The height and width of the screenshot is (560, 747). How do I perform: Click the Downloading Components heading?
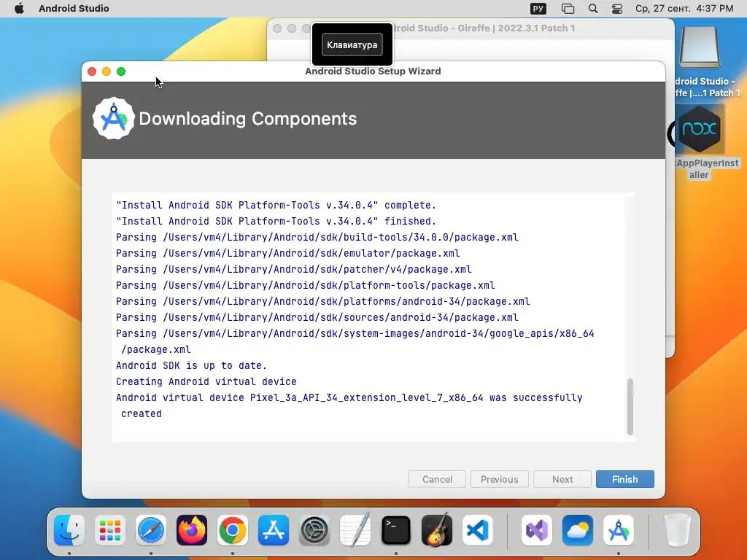pyautogui.click(x=248, y=119)
